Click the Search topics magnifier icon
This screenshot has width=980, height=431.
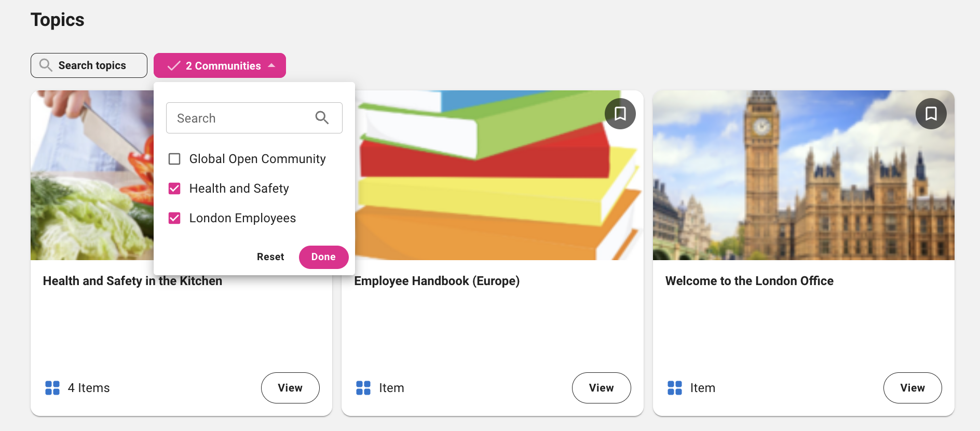[46, 65]
